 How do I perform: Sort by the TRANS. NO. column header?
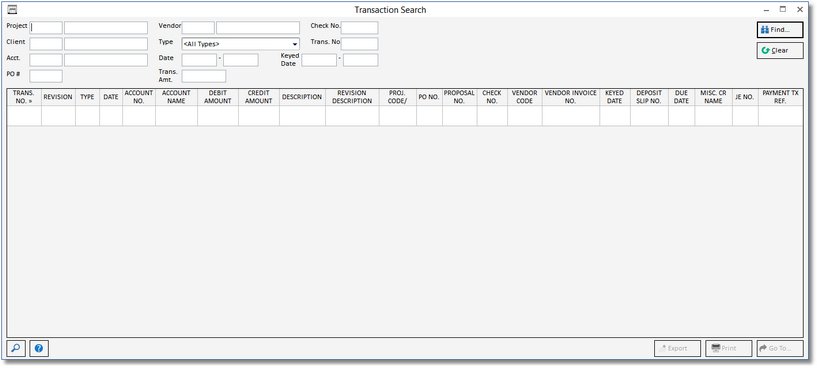tap(24, 97)
